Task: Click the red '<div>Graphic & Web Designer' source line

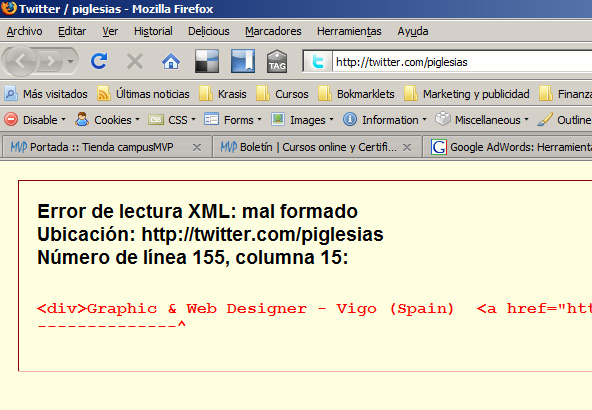Action: 314,309
